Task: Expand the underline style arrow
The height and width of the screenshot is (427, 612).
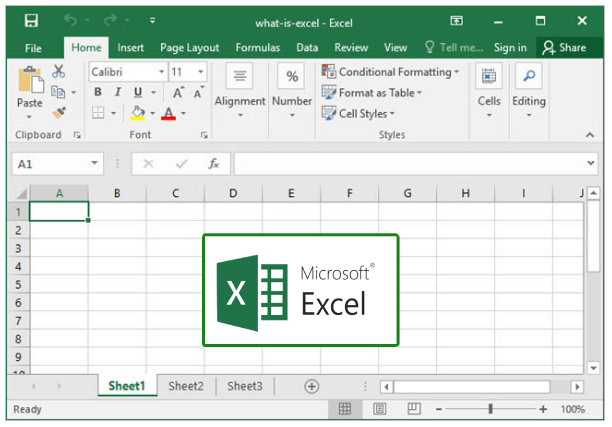Action: (153, 93)
